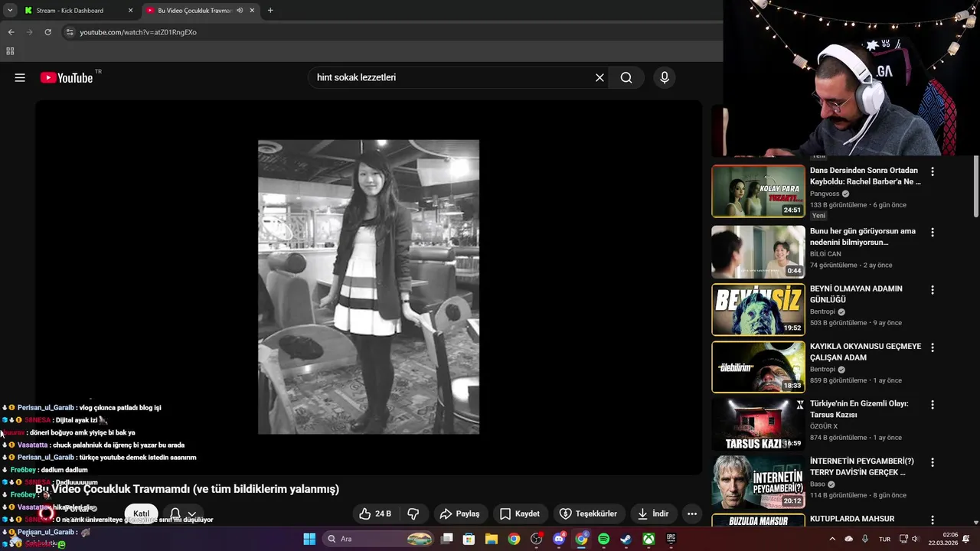980x551 pixels.
Task: Open options for İNTERNETİN PEYGAMBERİ video
Action: pyautogui.click(x=932, y=463)
